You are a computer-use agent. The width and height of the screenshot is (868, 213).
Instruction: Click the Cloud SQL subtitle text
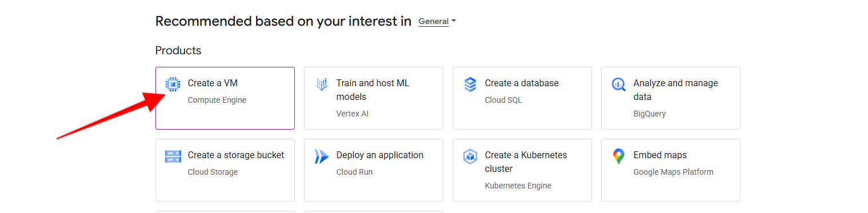503,100
